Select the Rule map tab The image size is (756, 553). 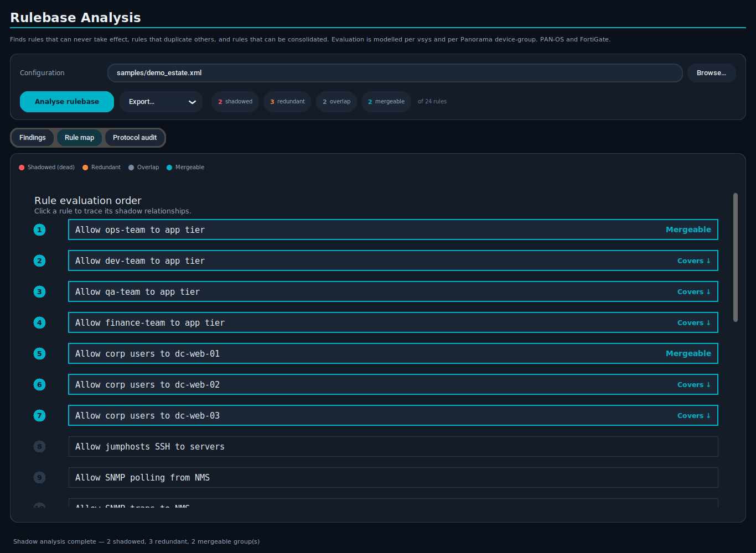(79, 138)
